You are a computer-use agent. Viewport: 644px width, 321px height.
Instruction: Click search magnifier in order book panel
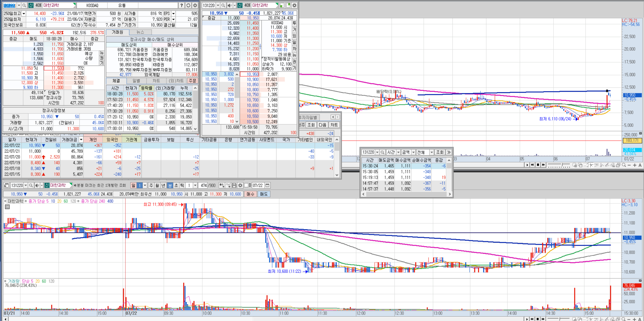tap(223, 5)
